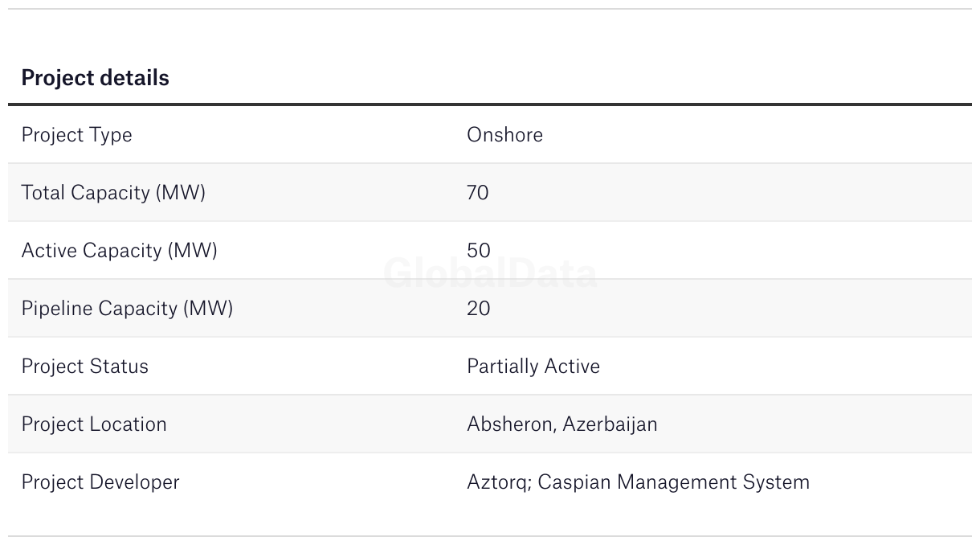Screen dimensions: 980x545
Task: Click the "Pipeline Capacity (MW)" label
Action: [127, 309]
